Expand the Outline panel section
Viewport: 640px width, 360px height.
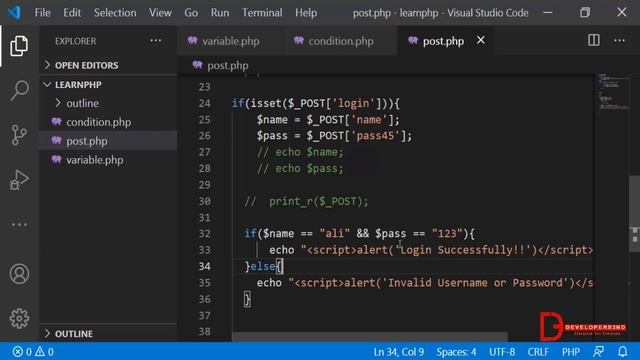[108, 333]
